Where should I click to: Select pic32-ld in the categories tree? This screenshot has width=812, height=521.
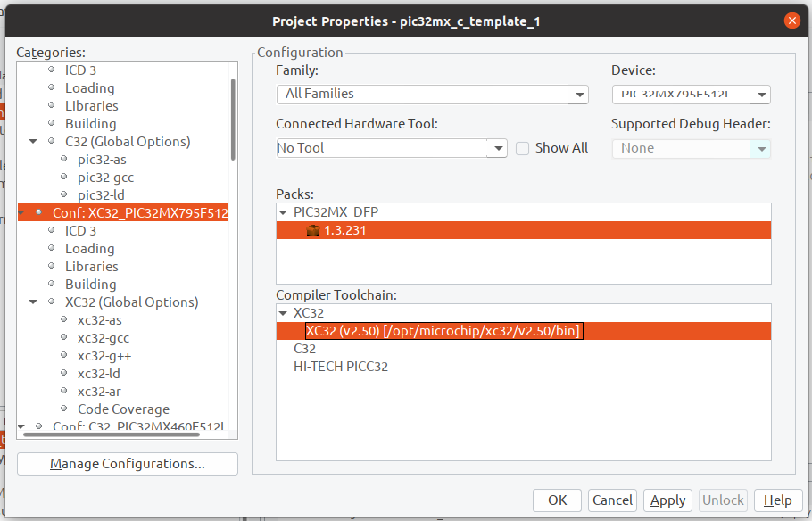pos(101,195)
